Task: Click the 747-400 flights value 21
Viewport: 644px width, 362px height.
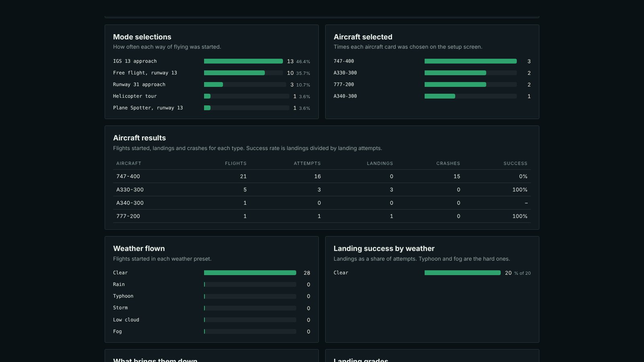Action: (x=243, y=176)
